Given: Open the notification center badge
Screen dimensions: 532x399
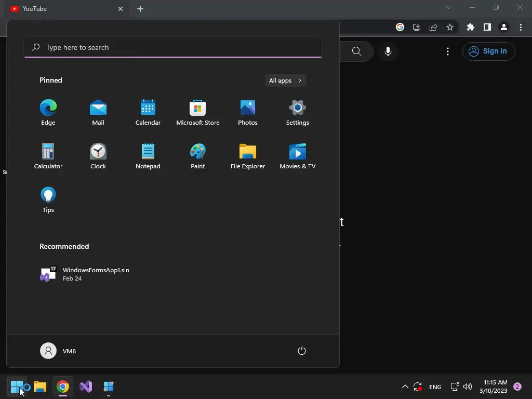Looking at the screenshot, I should pos(517,387).
